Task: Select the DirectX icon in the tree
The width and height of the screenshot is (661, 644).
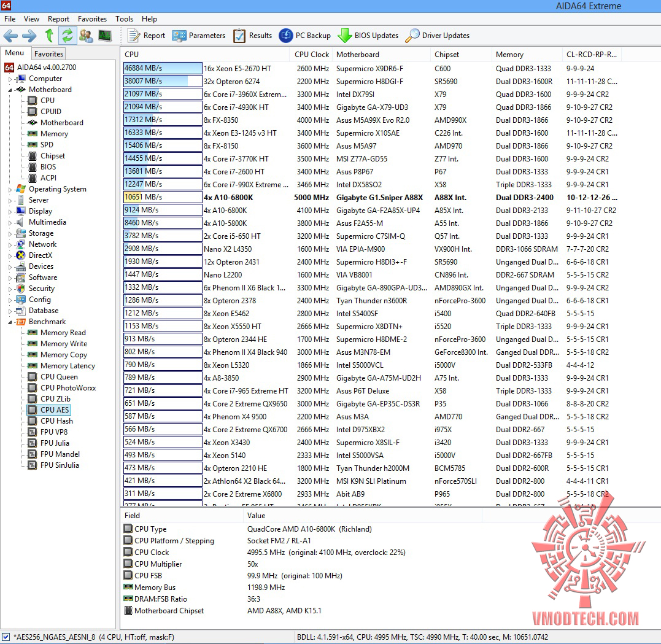Action: (x=21, y=255)
